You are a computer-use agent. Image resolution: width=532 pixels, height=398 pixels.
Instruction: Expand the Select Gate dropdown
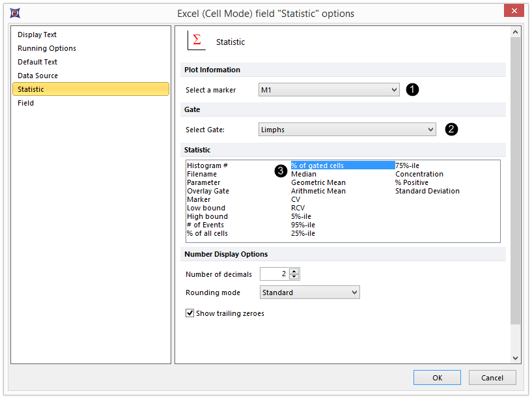pyautogui.click(x=347, y=130)
